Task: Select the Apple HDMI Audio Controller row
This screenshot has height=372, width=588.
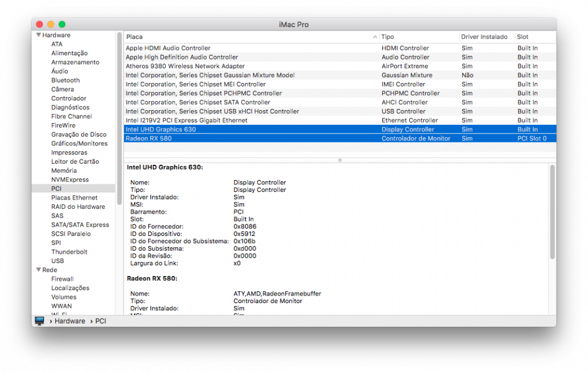Action: (340, 48)
